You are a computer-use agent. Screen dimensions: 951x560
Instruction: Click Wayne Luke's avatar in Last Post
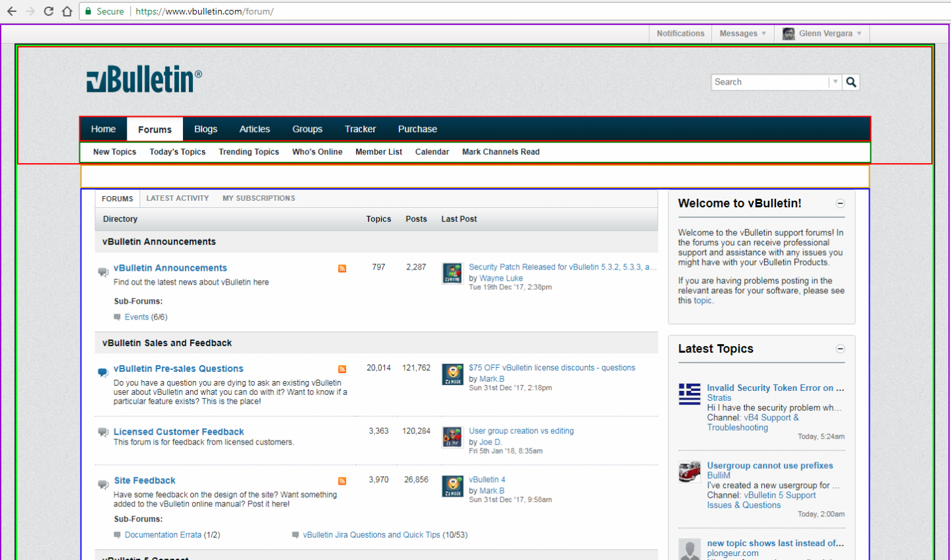(452, 273)
